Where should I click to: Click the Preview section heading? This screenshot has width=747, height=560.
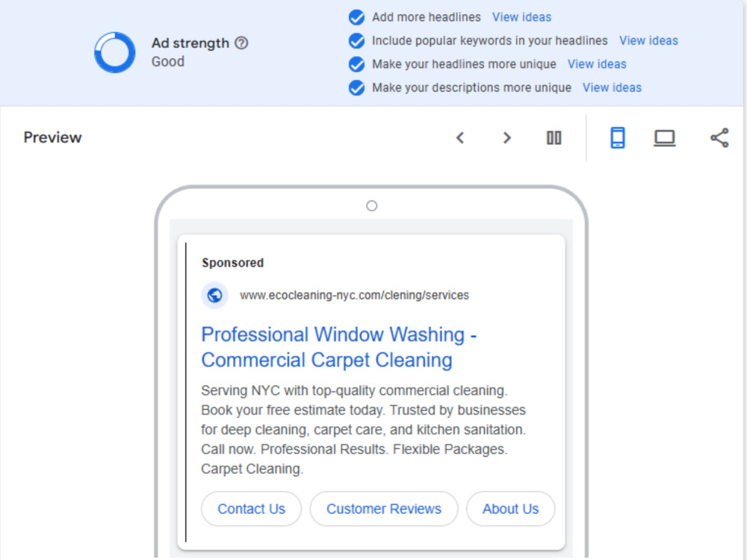point(52,137)
